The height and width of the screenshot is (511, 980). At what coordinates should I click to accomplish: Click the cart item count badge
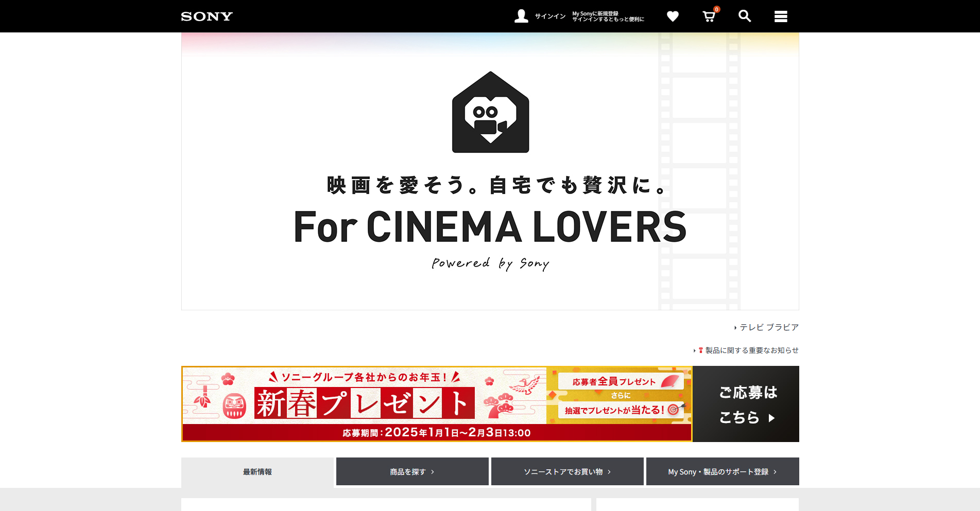click(x=716, y=9)
